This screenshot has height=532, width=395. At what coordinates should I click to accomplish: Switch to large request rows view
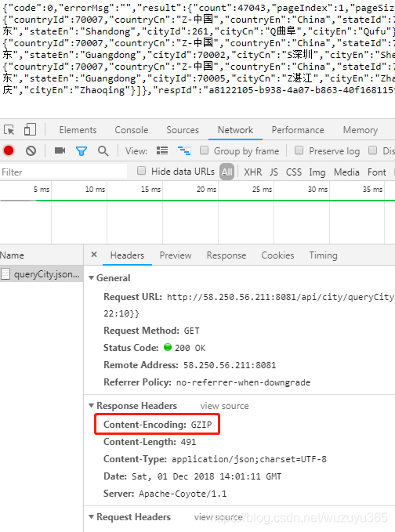click(162, 150)
